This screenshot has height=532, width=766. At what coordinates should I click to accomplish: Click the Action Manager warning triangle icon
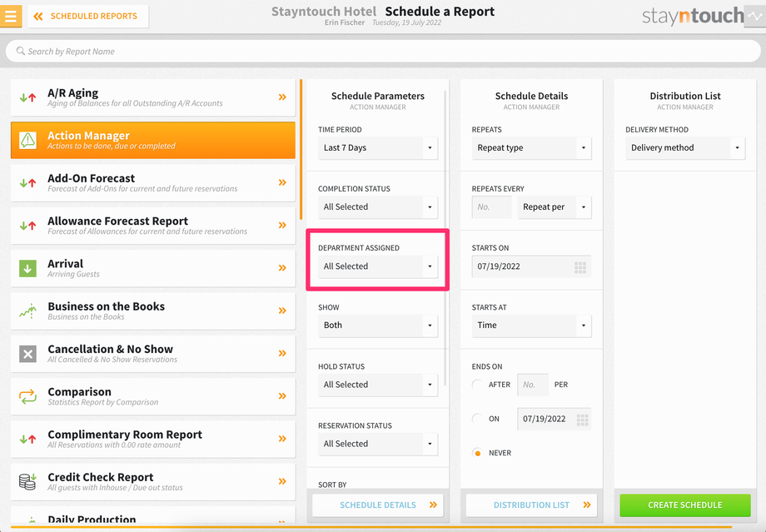point(27,140)
